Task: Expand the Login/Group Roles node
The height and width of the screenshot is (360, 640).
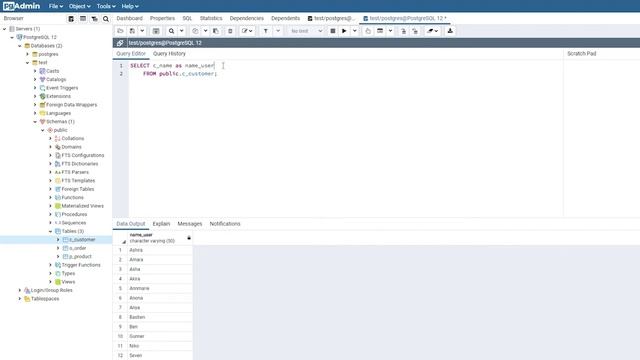Action: click(20, 290)
